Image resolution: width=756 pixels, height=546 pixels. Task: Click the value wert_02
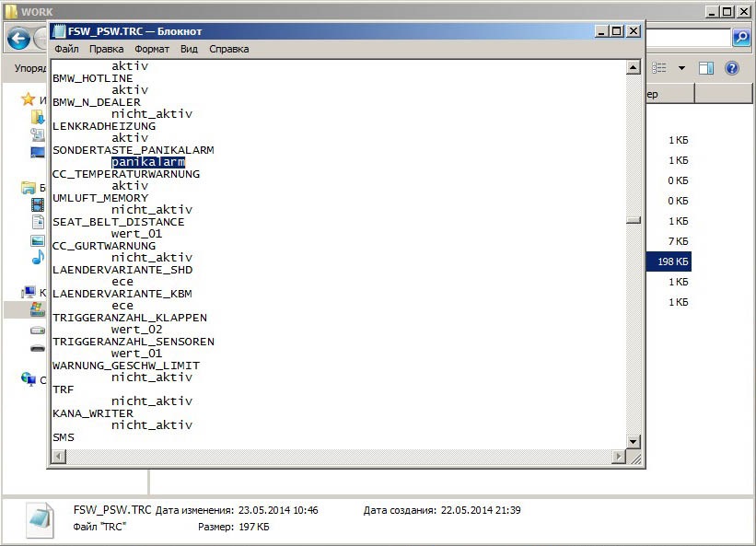137,330
